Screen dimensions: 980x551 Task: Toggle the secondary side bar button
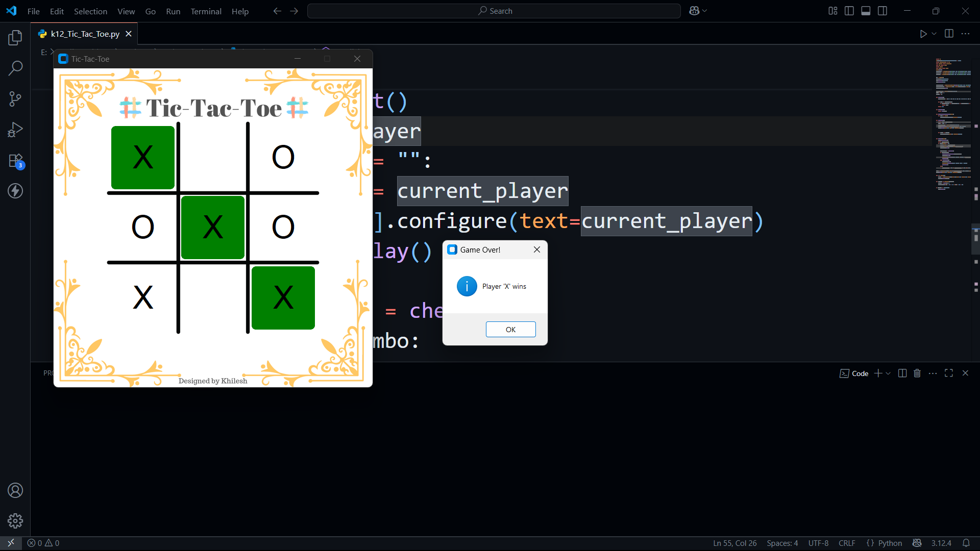coord(883,11)
